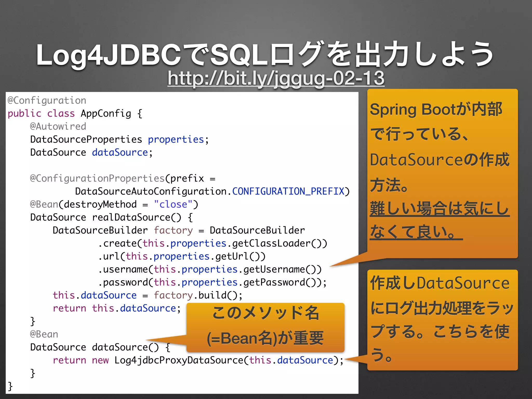
Task: Click 'this.dataSource = factory.build();' line
Action: coord(148,295)
